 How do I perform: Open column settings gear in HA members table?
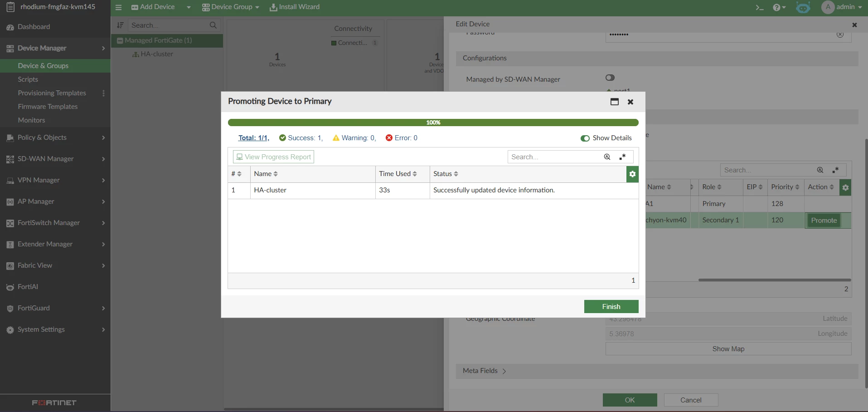click(x=845, y=187)
